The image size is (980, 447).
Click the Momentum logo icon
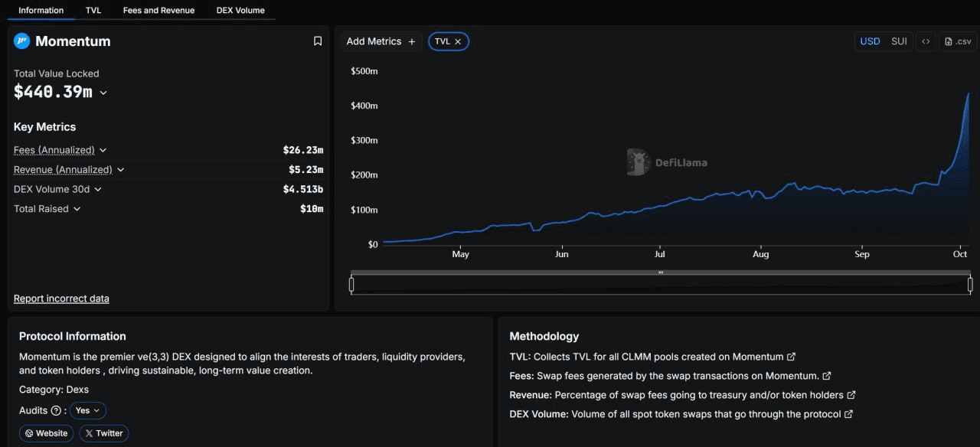22,41
